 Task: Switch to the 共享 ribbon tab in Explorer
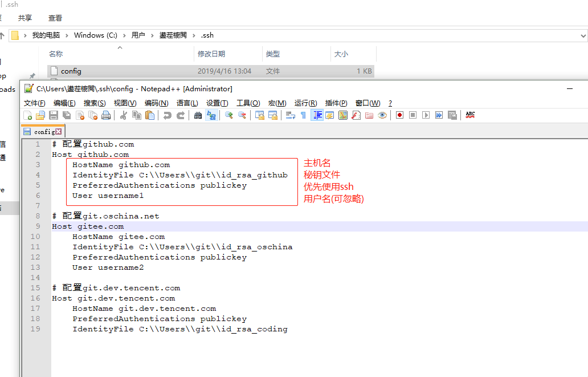coord(25,18)
